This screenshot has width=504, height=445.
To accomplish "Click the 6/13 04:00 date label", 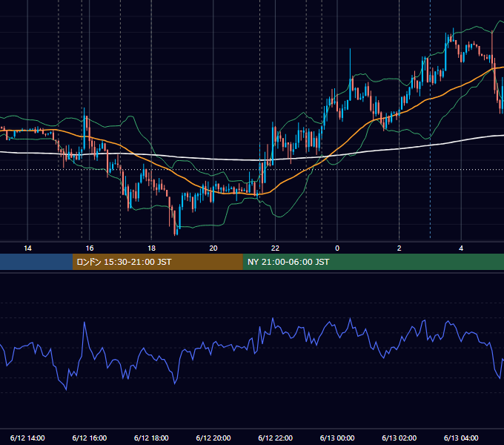I will point(461,438).
